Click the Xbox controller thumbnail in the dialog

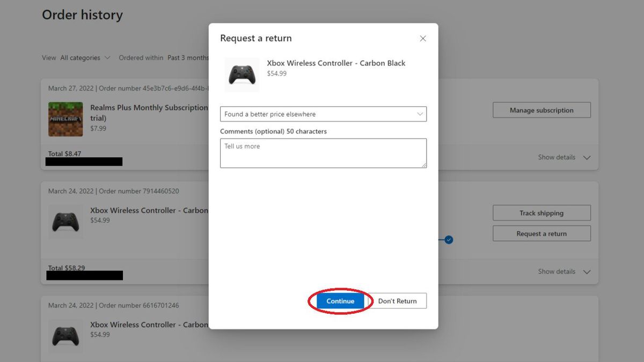click(x=241, y=75)
